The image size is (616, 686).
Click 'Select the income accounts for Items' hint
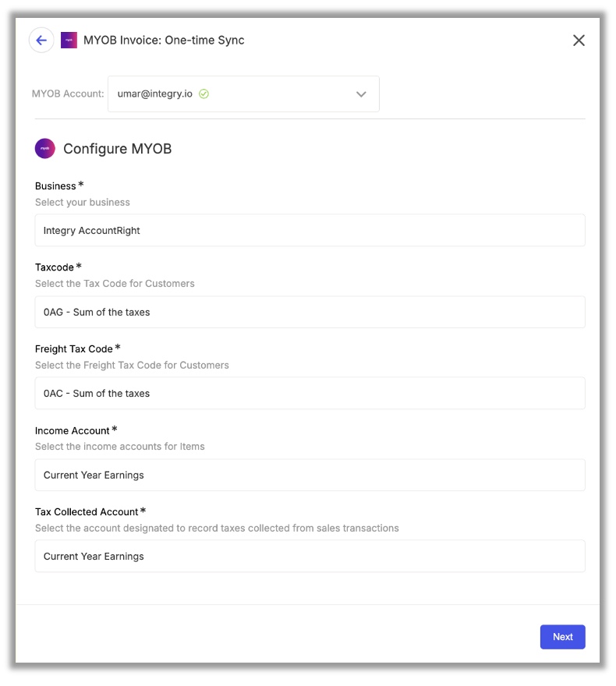120,447
